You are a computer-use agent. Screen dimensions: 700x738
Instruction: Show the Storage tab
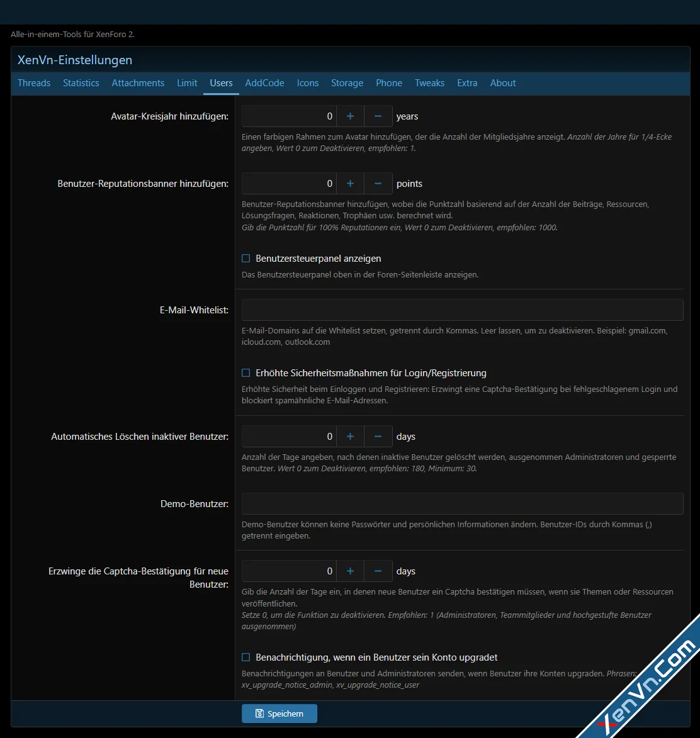[x=347, y=83]
